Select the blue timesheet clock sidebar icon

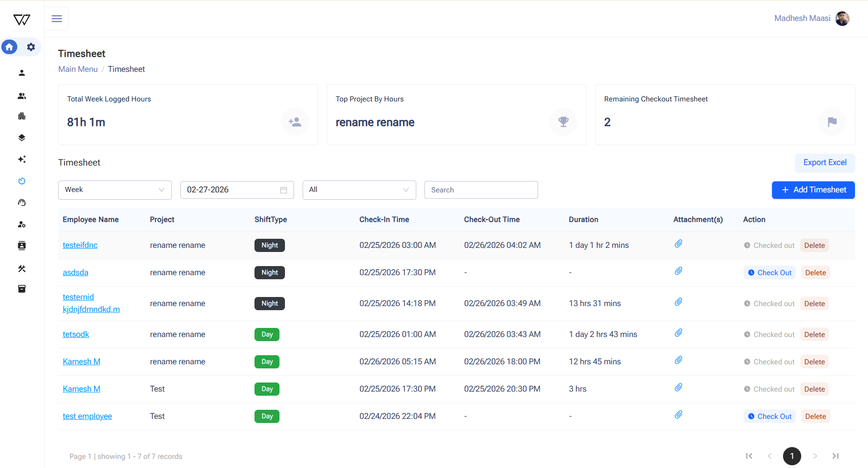pos(21,181)
